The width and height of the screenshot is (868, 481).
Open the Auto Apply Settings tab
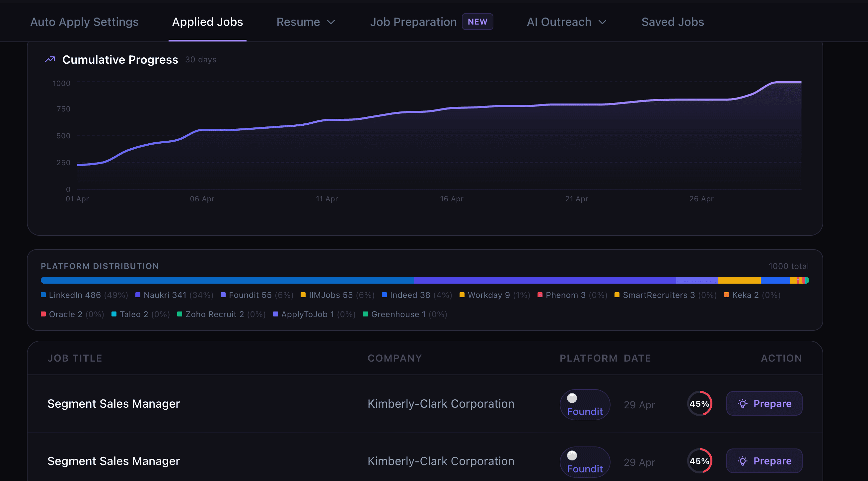click(84, 22)
